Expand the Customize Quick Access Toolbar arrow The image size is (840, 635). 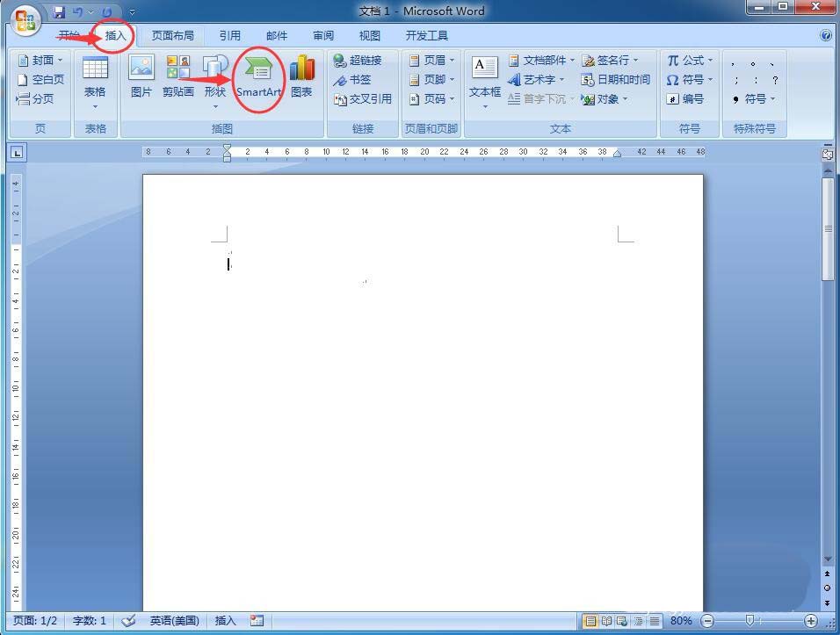(132, 11)
